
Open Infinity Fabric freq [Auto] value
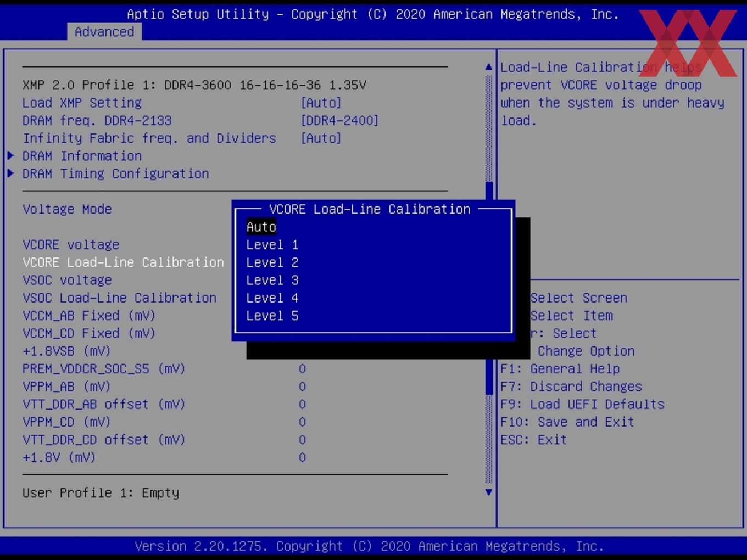click(321, 138)
